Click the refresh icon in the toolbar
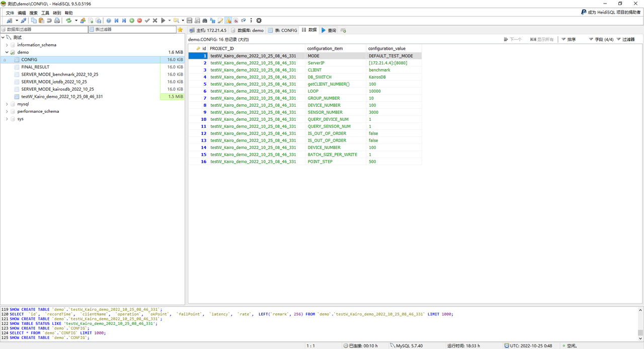This screenshot has height=349, width=644. click(x=68, y=21)
